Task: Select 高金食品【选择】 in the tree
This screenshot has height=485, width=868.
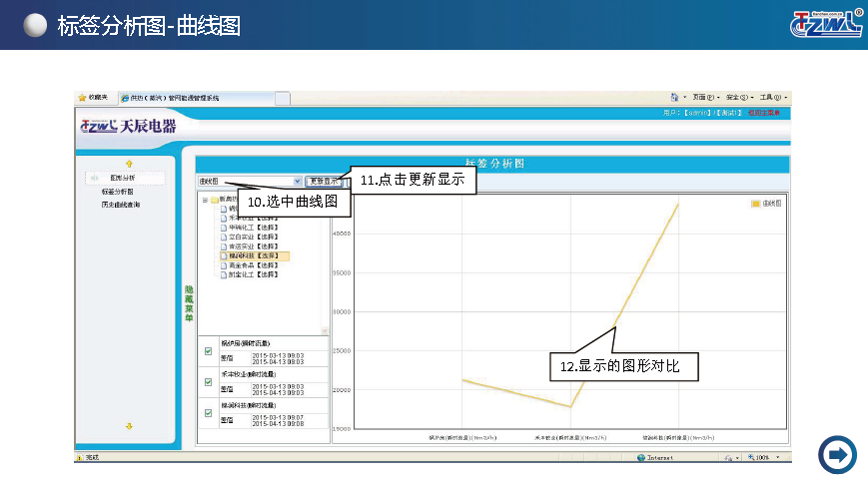Action: point(253,265)
